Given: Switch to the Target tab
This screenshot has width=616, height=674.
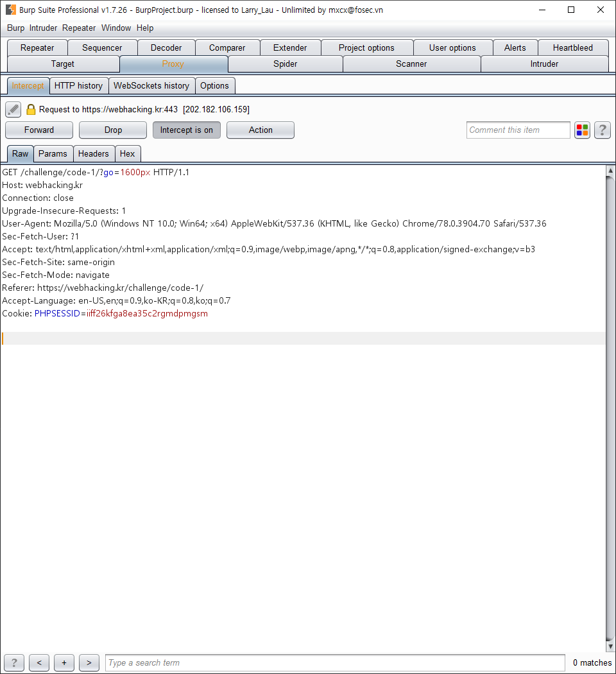Looking at the screenshot, I should [x=63, y=64].
